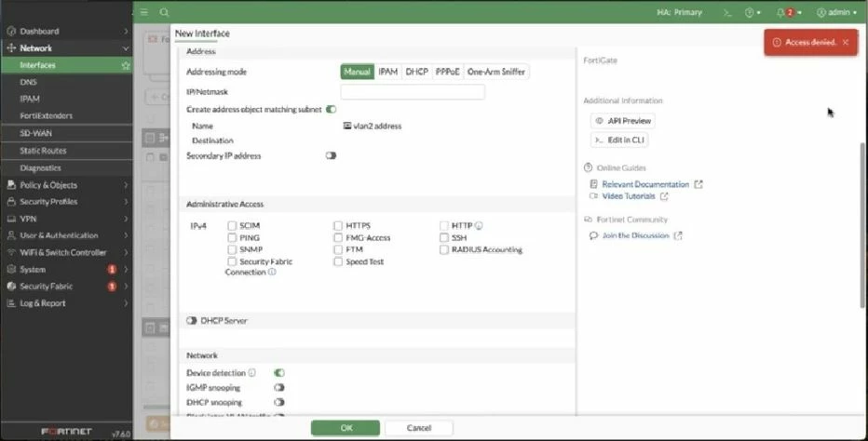Expand Policy & Objects menu
The image size is (868, 441).
coord(66,185)
